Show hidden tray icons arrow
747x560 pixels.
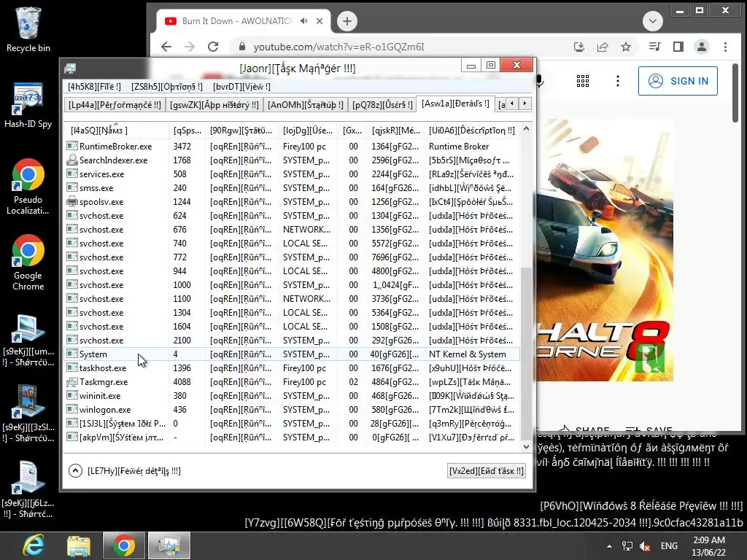(609, 546)
